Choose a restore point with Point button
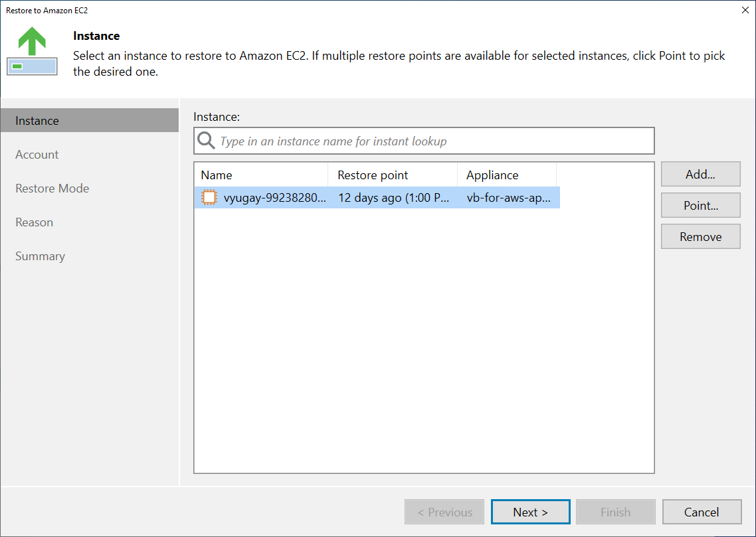Viewport: 756px width, 537px height. 701,205
